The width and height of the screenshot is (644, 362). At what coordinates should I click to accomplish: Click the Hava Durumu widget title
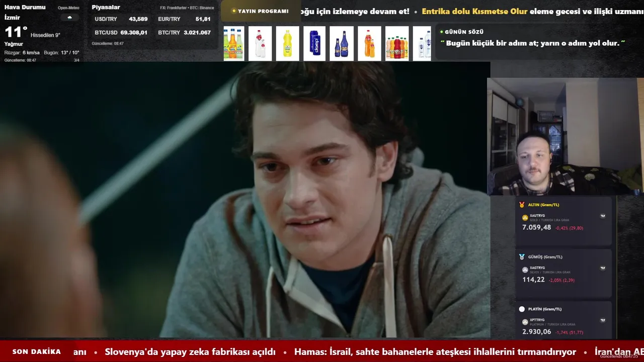(25, 7)
